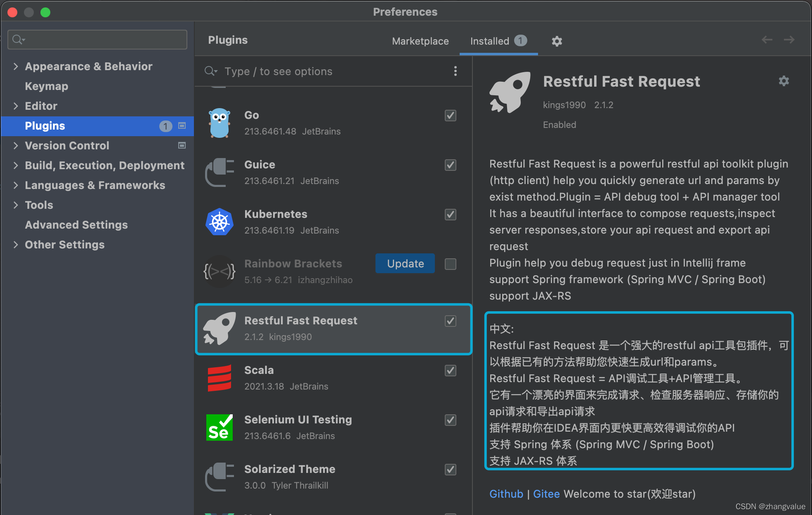This screenshot has width=812, height=515.
Task: Click the Selenium UI Testing green icon
Action: pyautogui.click(x=220, y=428)
